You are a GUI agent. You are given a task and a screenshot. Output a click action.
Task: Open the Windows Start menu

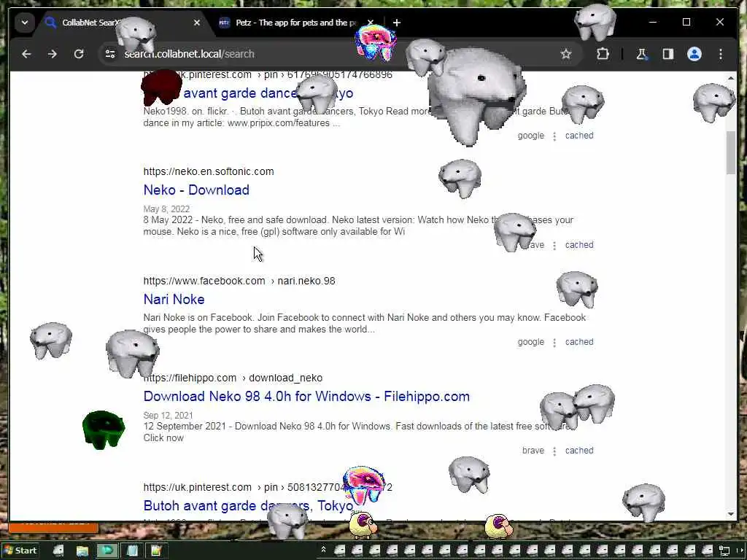tap(20, 551)
